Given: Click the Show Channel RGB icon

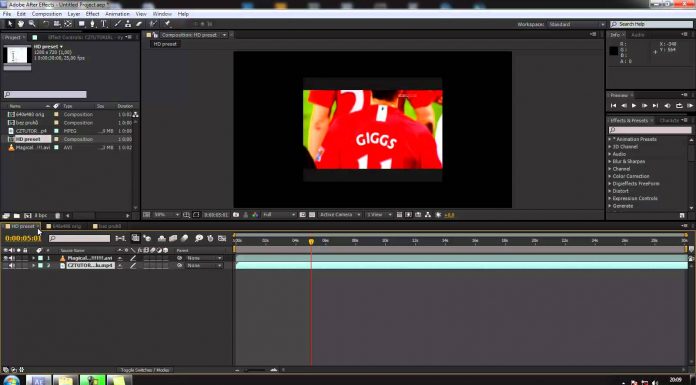Looking at the screenshot, I should click(255, 215).
